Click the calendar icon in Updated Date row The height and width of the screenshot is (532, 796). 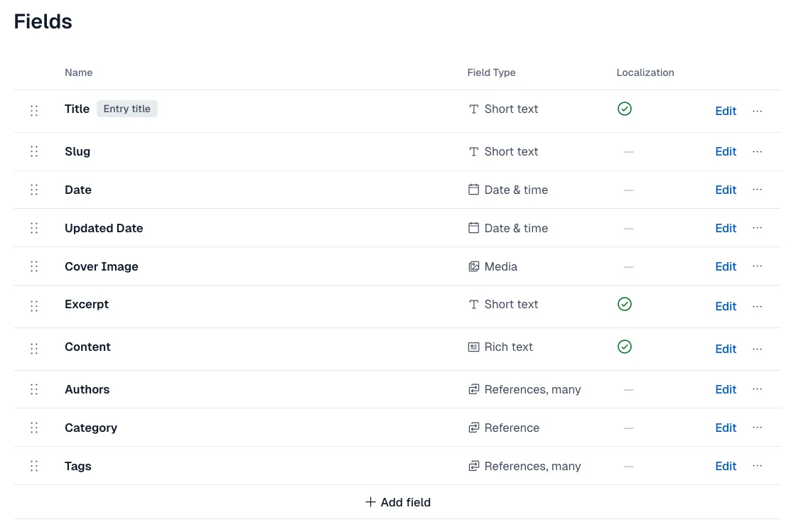tap(473, 228)
